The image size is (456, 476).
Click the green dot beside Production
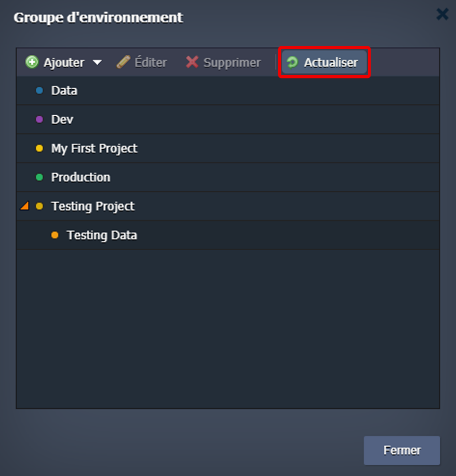[40, 177]
